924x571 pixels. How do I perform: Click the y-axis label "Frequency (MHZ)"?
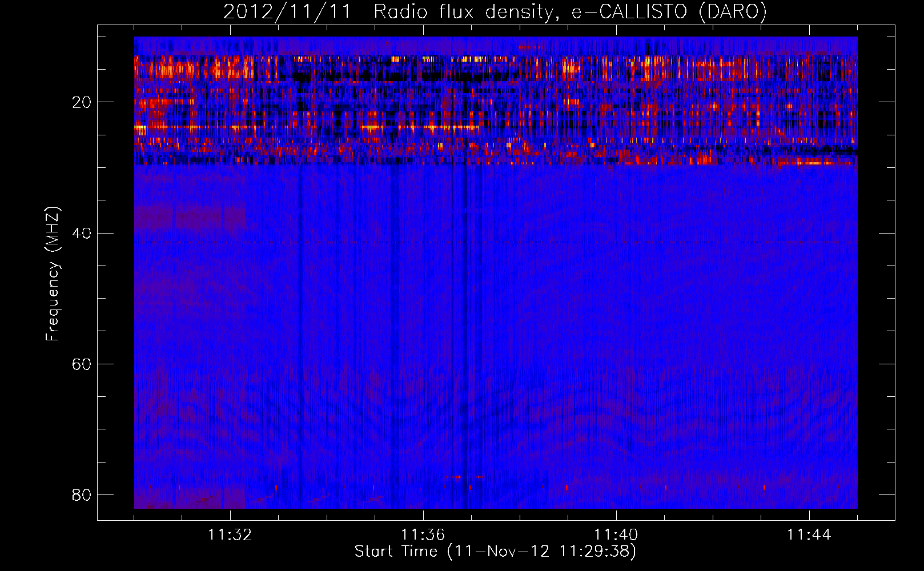[53, 275]
